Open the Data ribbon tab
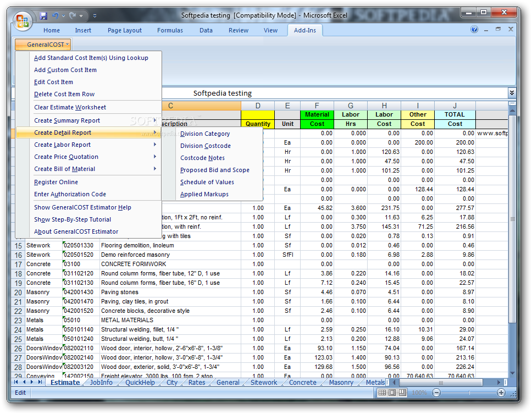 206,30
